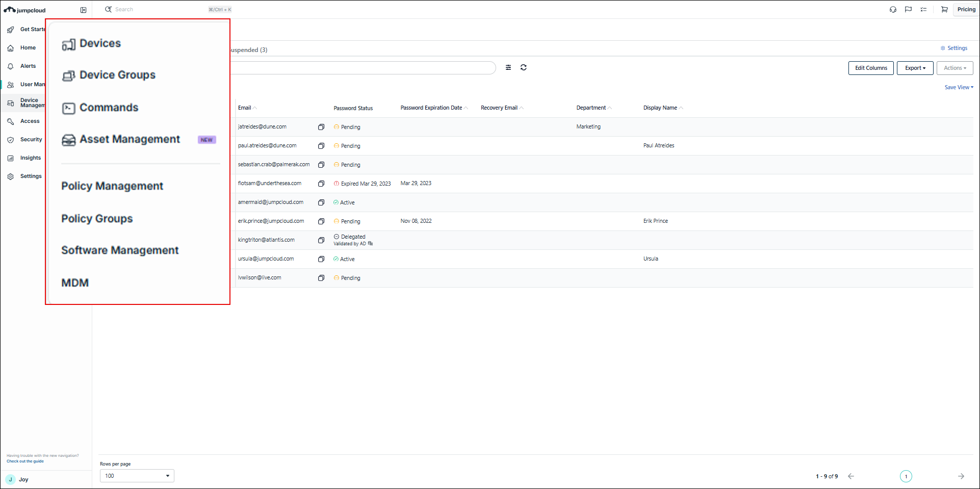Screen dimensions: 980x489
Task: Sort by the Email column header
Action: 245,108
